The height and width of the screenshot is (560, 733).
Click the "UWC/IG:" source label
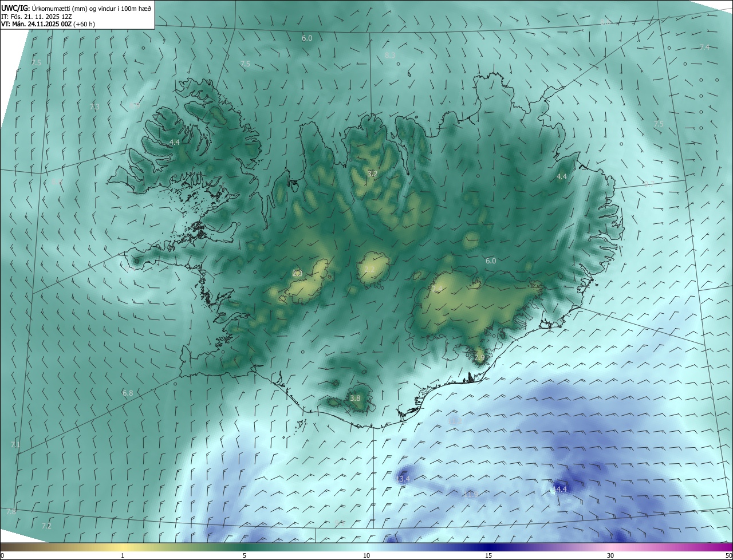pos(15,8)
